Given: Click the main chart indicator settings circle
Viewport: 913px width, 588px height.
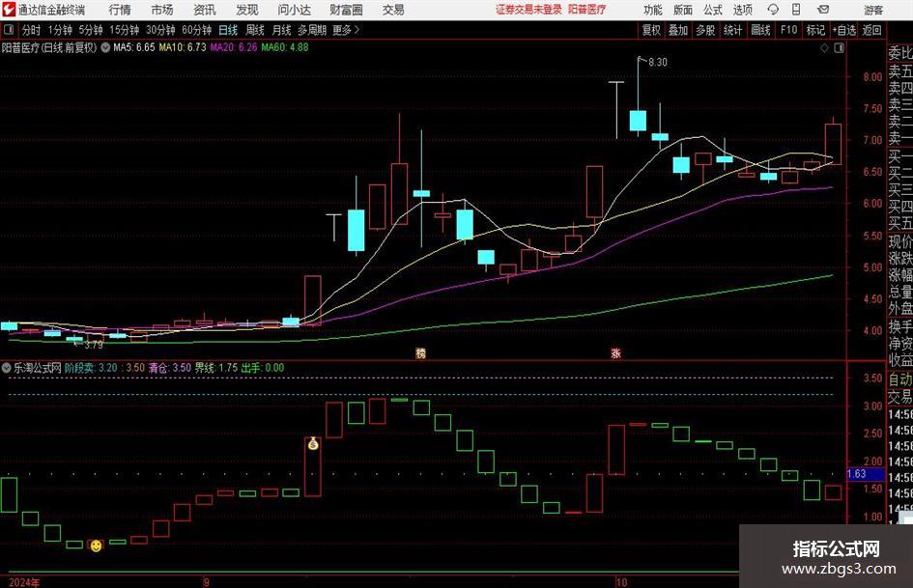Looking at the screenshot, I should point(105,47).
